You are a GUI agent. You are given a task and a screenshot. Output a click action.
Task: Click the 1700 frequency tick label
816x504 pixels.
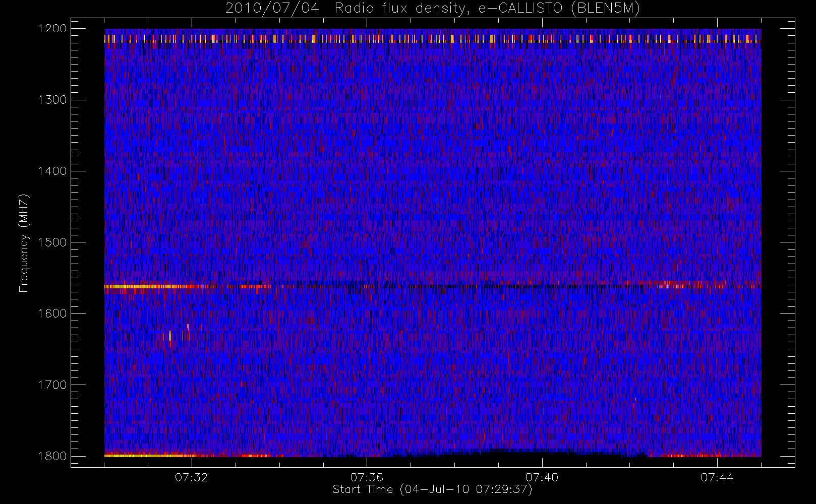(x=52, y=385)
